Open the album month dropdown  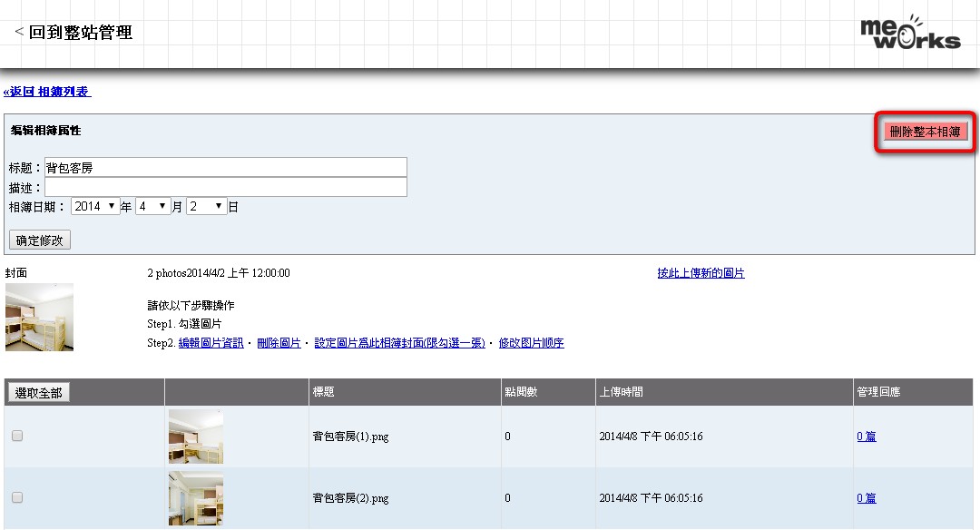click(x=152, y=207)
